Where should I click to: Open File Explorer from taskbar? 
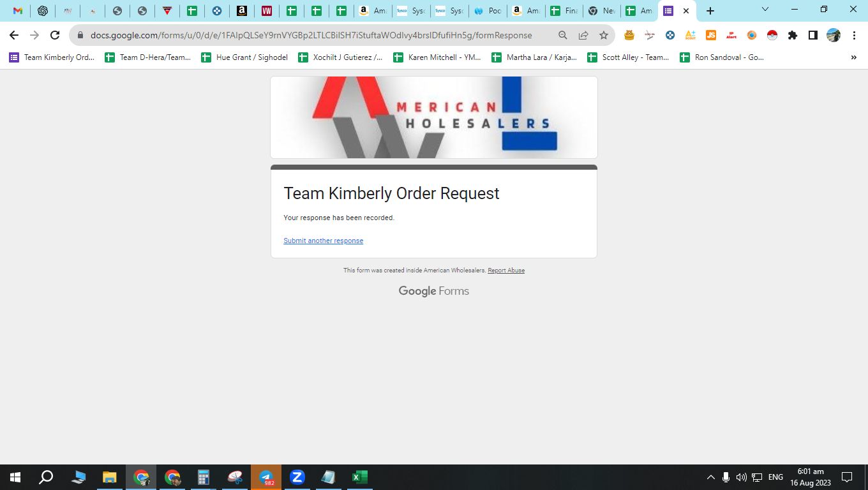(110, 477)
